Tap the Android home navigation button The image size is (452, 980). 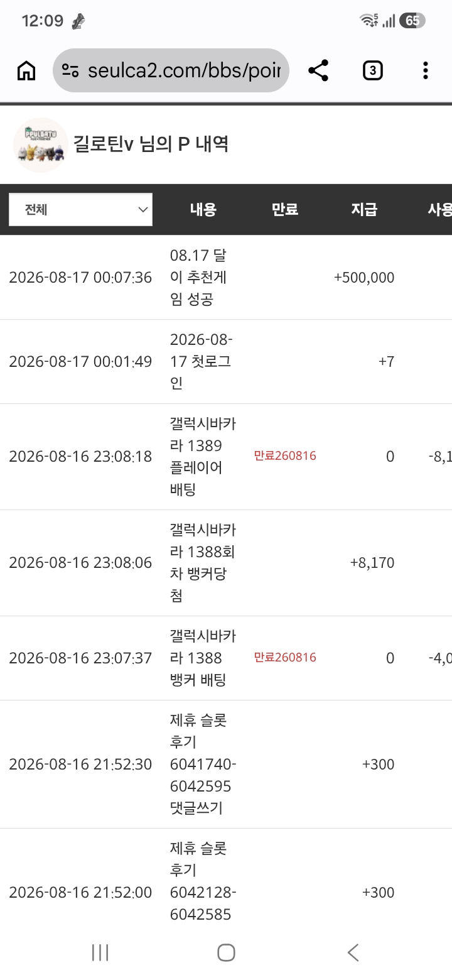point(226,952)
